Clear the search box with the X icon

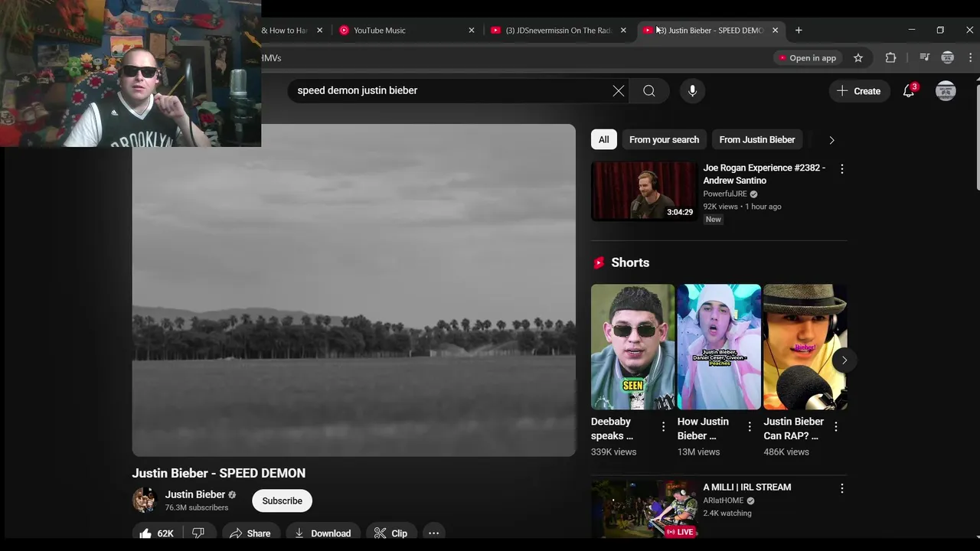[619, 91]
